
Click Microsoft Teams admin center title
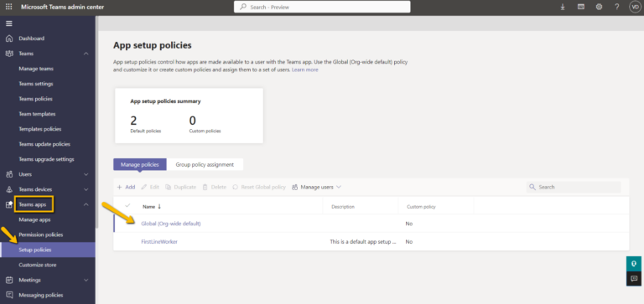pos(62,7)
